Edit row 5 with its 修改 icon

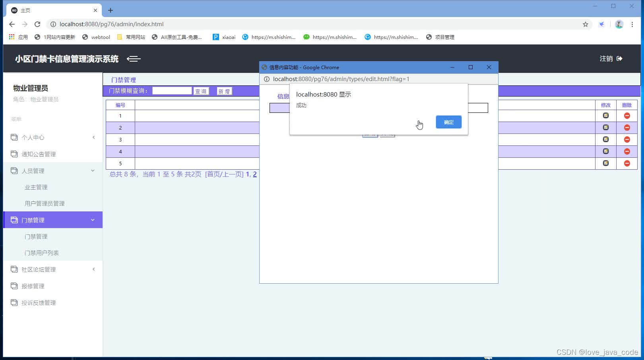coord(606,163)
